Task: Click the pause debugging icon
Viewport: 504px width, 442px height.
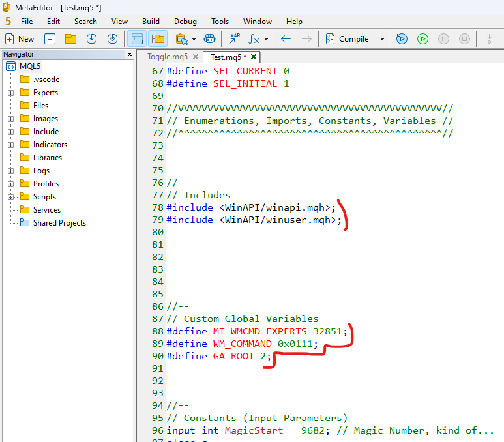Action: tap(443, 39)
